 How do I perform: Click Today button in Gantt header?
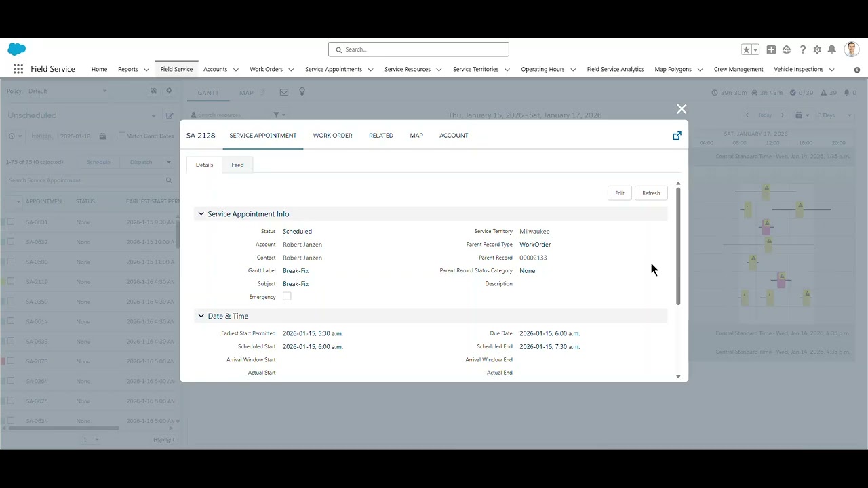pyautogui.click(x=765, y=115)
